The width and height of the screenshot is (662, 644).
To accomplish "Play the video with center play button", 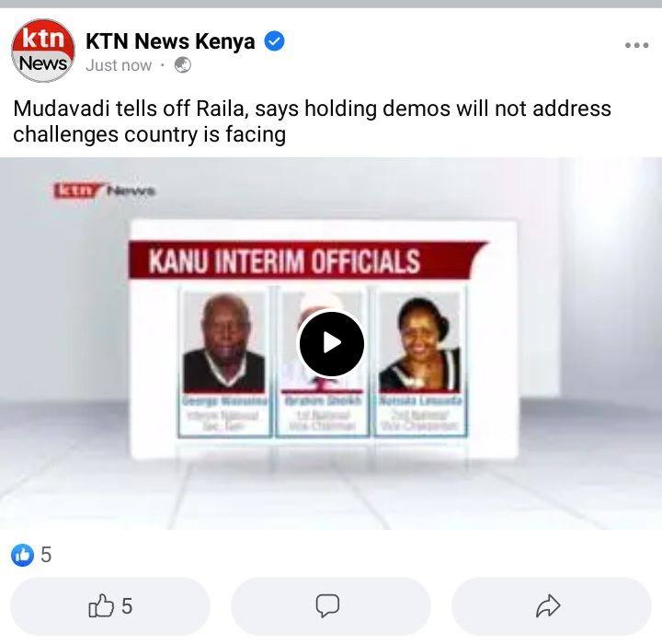I will pos(331,343).
